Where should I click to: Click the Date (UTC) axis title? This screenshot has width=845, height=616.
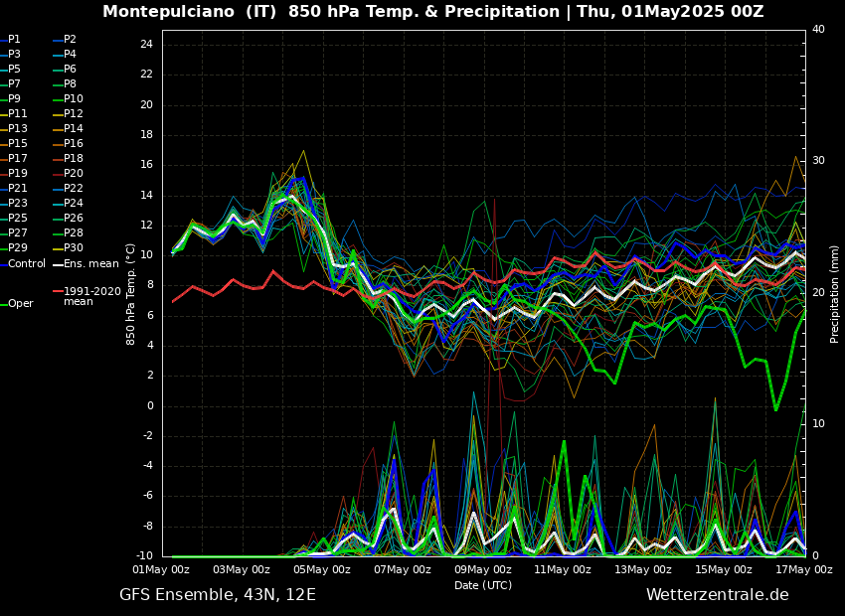[x=483, y=586]
